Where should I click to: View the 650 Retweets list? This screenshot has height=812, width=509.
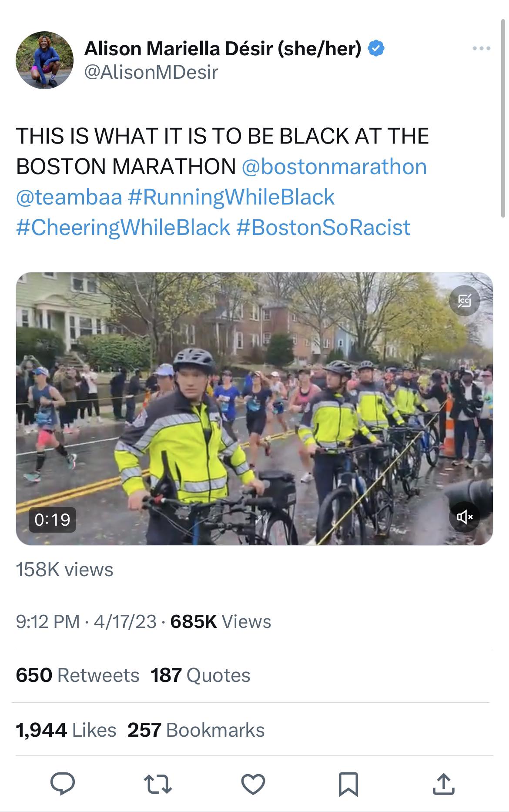point(77,675)
